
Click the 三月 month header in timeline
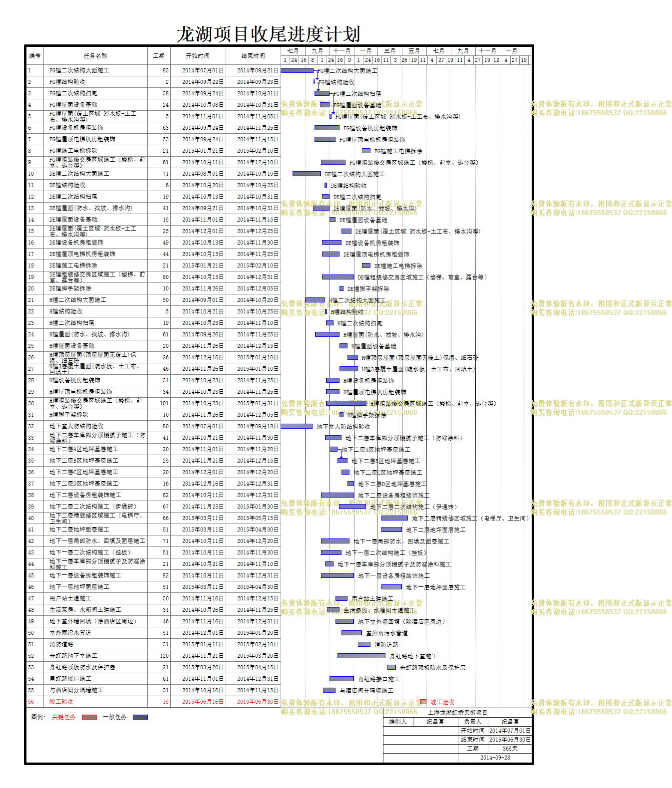(390, 51)
